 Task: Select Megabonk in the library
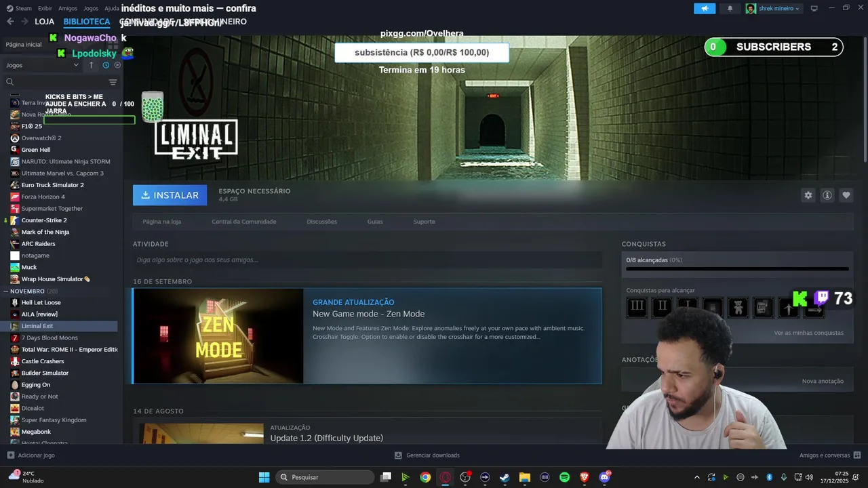(x=36, y=432)
